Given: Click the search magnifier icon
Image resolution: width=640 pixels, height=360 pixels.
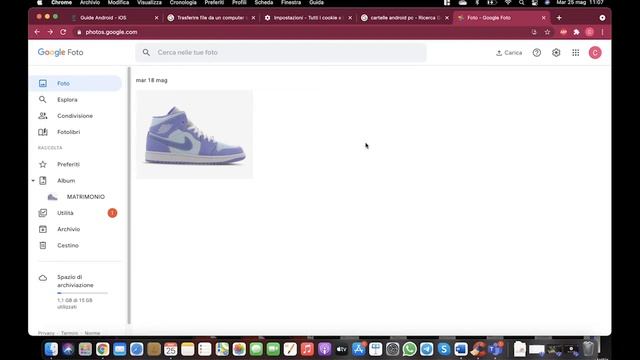Looking at the screenshot, I should tap(146, 52).
